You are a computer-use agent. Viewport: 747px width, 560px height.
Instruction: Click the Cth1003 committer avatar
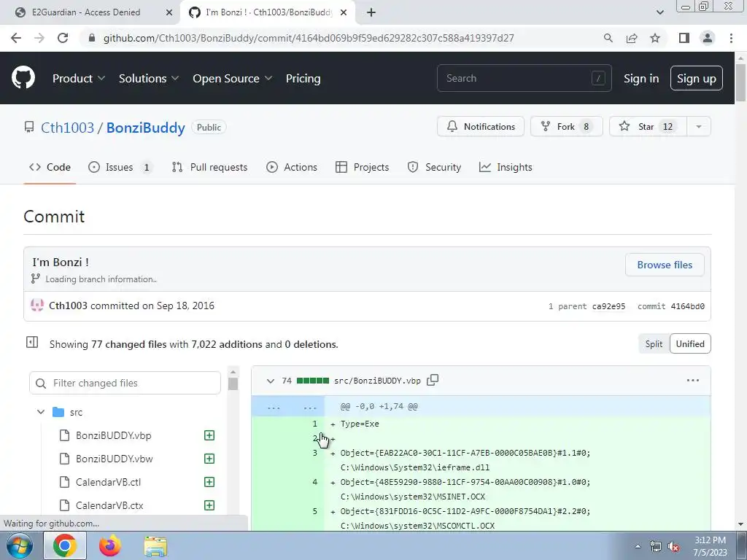[x=37, y=306]
